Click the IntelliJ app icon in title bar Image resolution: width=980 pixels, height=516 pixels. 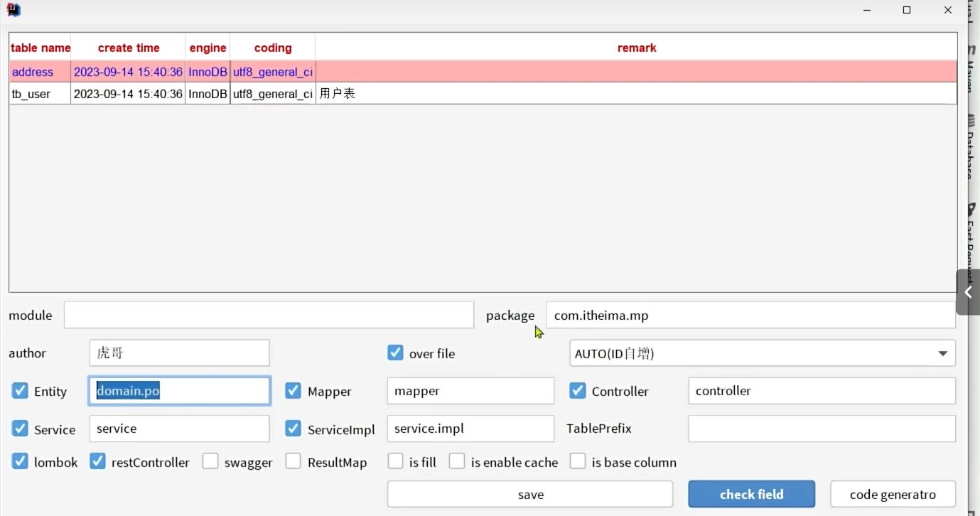click(x=13, y=10)
